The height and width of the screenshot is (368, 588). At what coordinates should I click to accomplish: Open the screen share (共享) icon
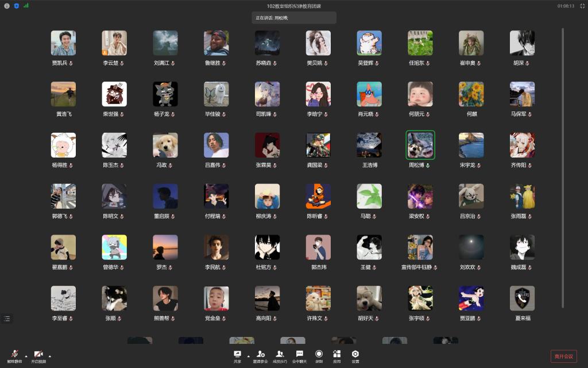coord(237,355)
